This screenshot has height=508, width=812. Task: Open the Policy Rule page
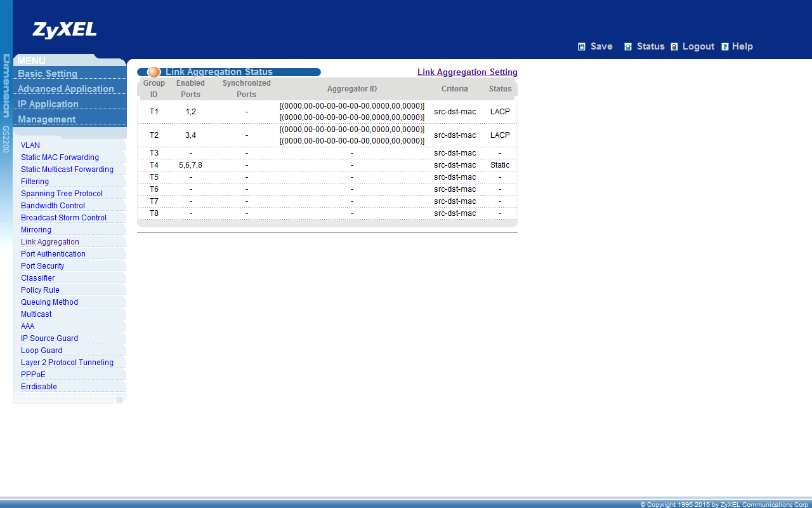point(40,290)
